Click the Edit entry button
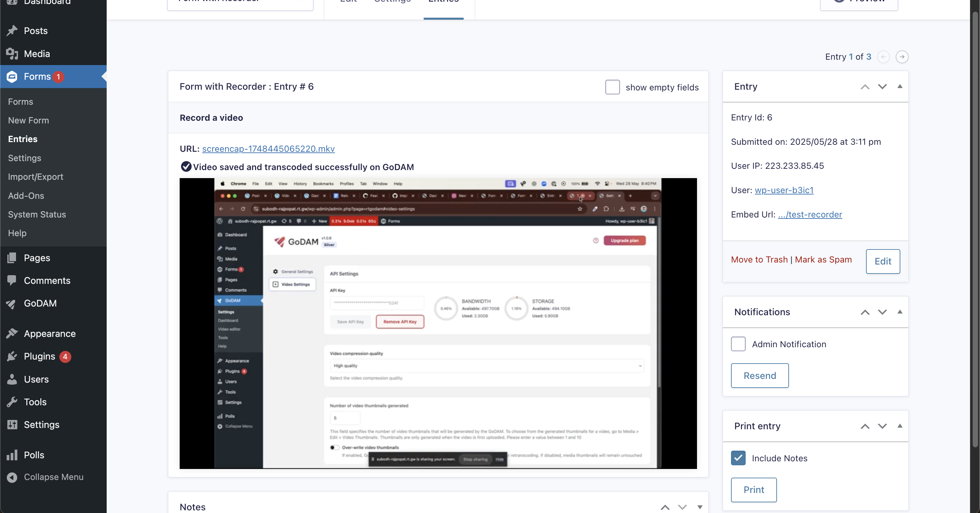Viewport: 980px width, 513px height. (x=883, y=262)
